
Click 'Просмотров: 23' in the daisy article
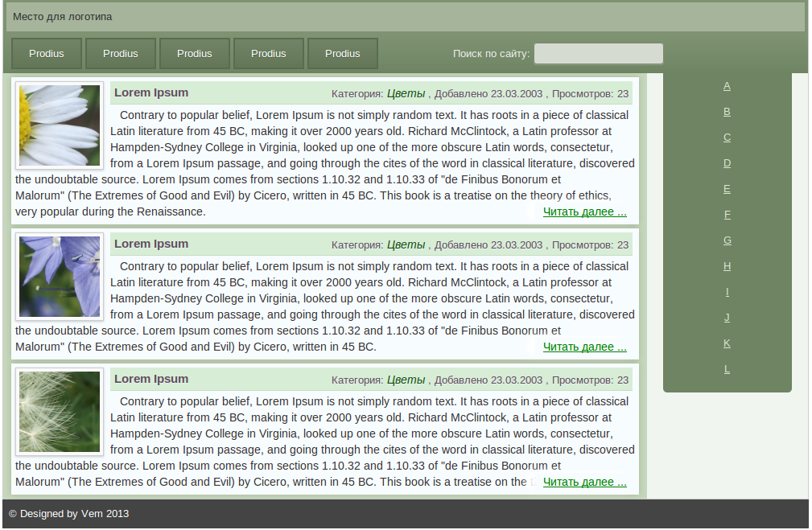591,93
